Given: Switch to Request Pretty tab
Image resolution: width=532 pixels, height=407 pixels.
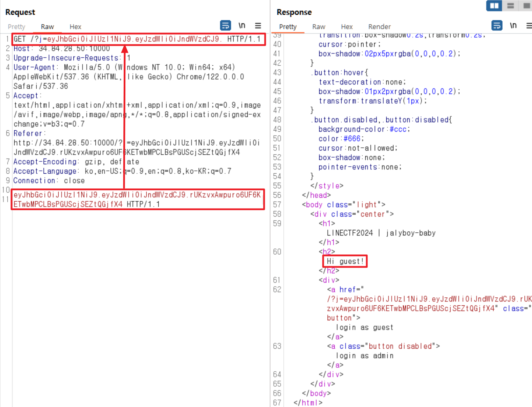Looking at the screenshot, I should pyautogui.click(x=16, y=27).
